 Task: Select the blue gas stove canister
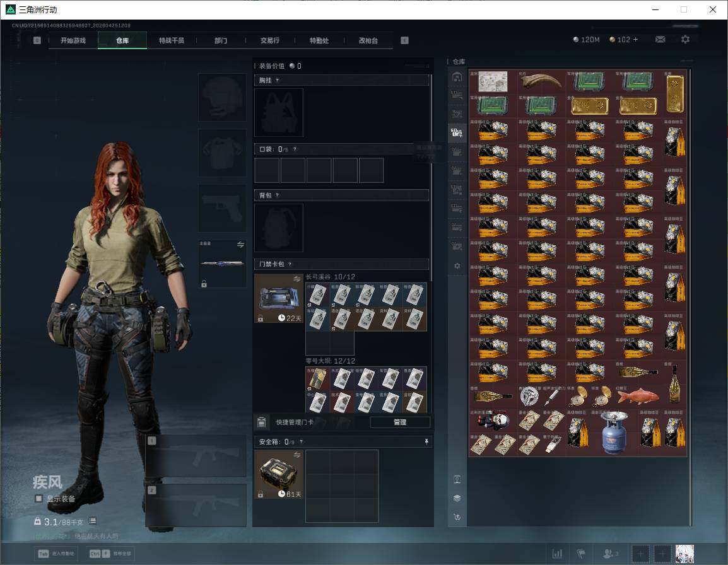(614, 432)
